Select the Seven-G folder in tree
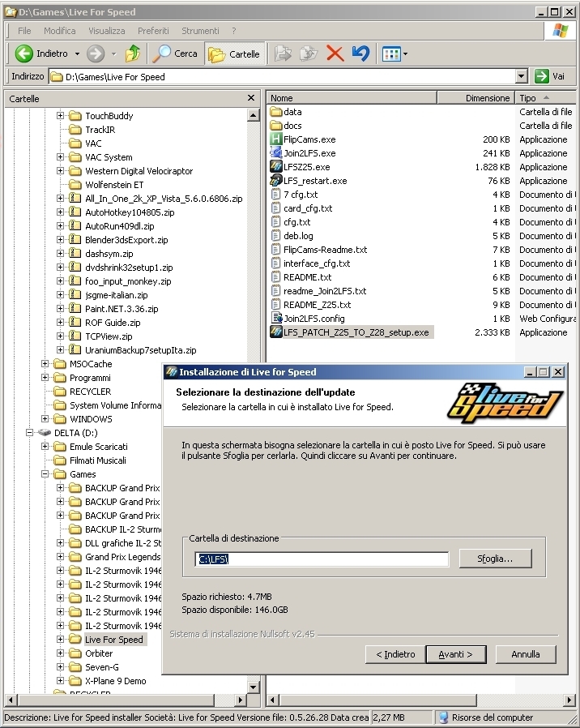The width and height of the screenshot is (580, 728). (101, 666)
